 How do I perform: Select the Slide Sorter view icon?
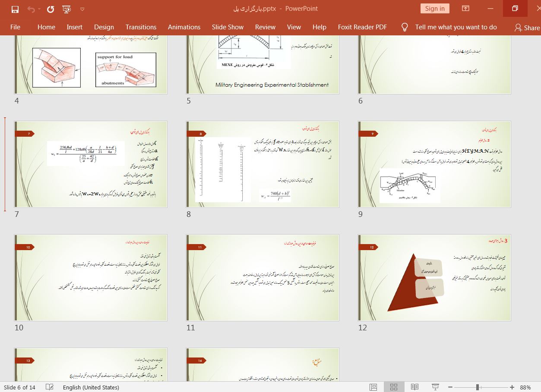click(x=394, y=387)
